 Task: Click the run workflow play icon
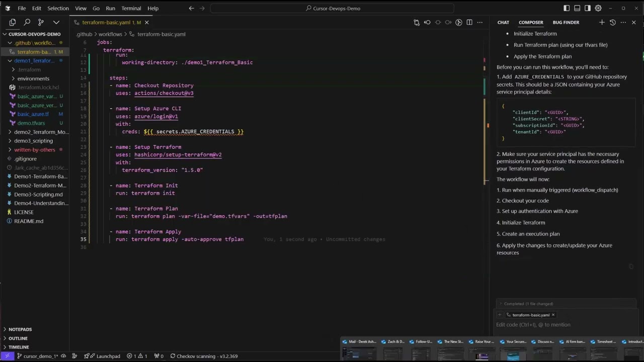point(459,22)
